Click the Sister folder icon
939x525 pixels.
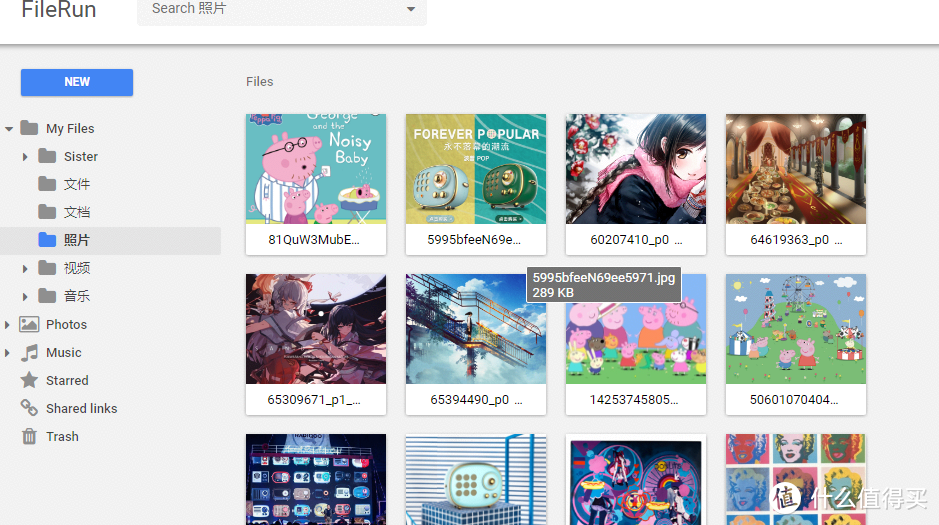(x=47, y=156)
